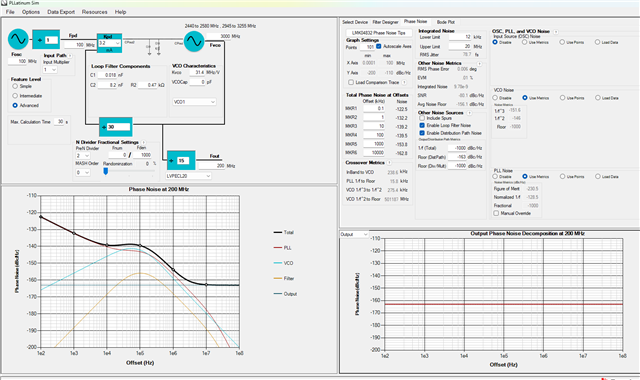Click the Fout frequency input field
The height and width of the screenshot is (380, 640).
[211, 166]
